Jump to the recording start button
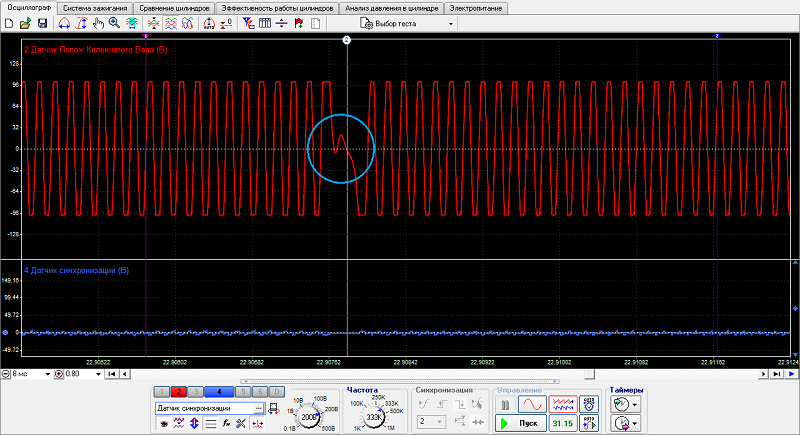The width and height of the screenshot is (800, 435). [x=112, y=374]
